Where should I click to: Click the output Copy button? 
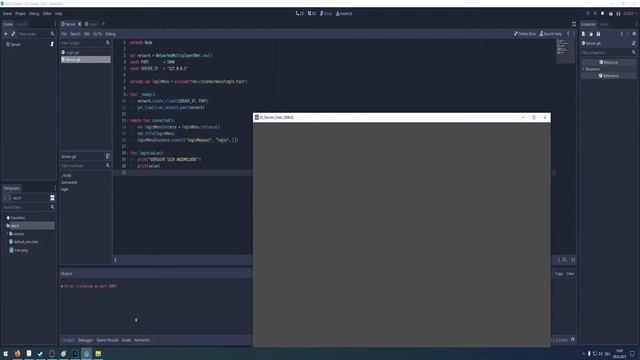[x=559, y=273]
